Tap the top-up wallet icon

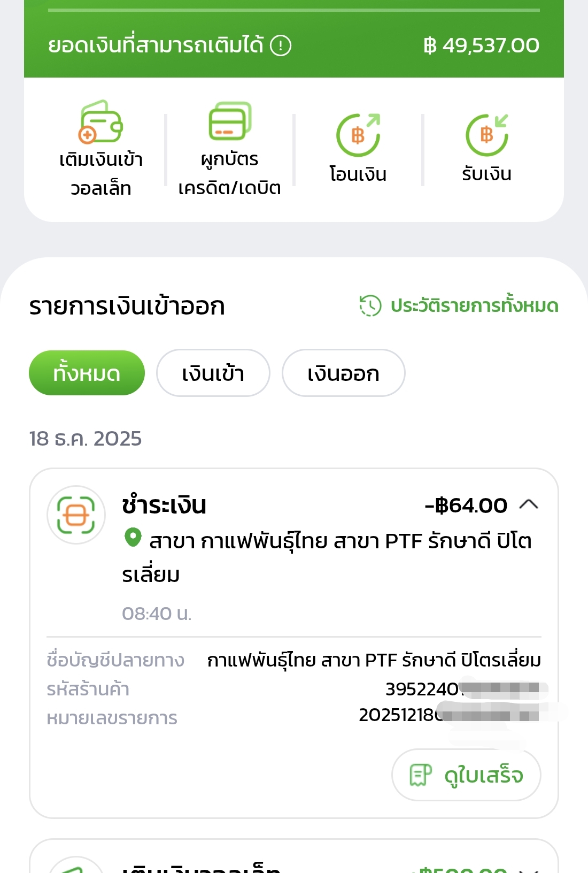(x=101, y=122)
